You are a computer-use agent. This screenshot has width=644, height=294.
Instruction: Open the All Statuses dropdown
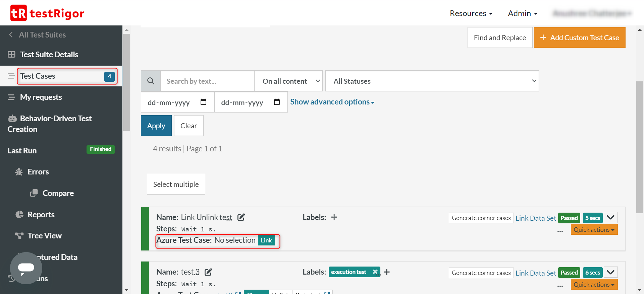432,81
